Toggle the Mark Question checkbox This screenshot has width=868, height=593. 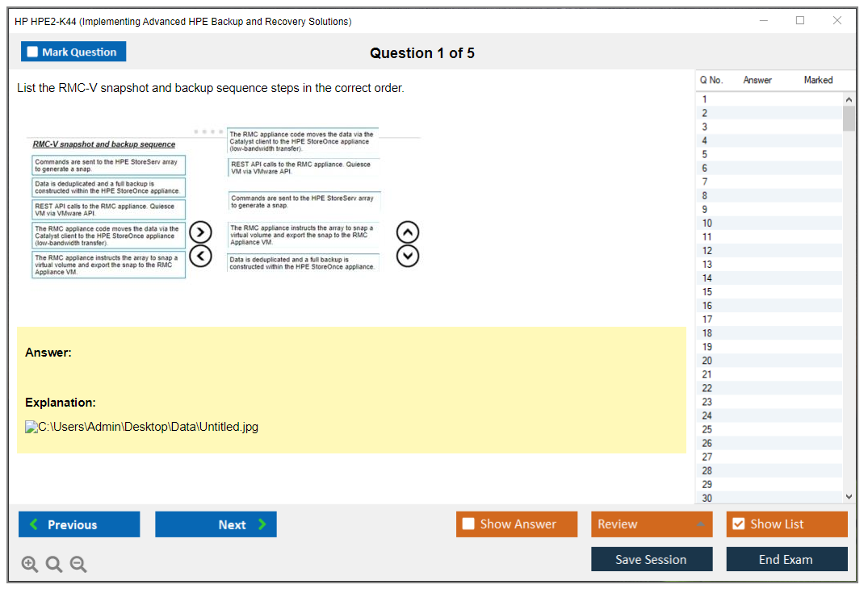click(x=33, y=52)
